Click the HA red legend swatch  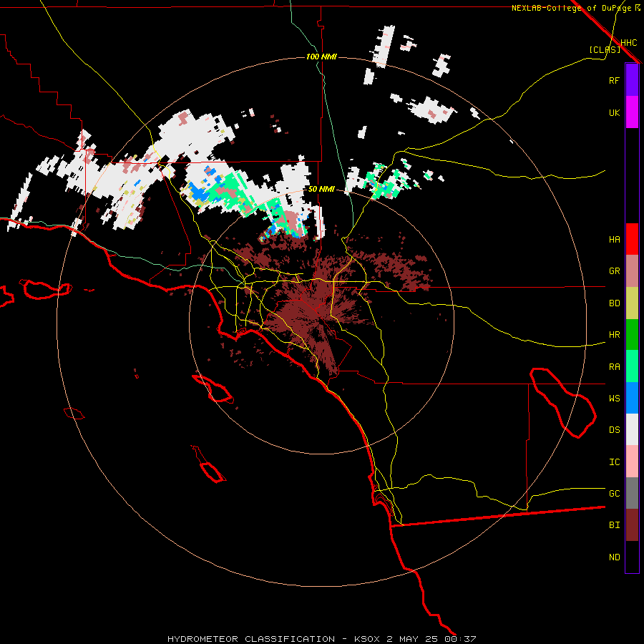click(632, 239)
